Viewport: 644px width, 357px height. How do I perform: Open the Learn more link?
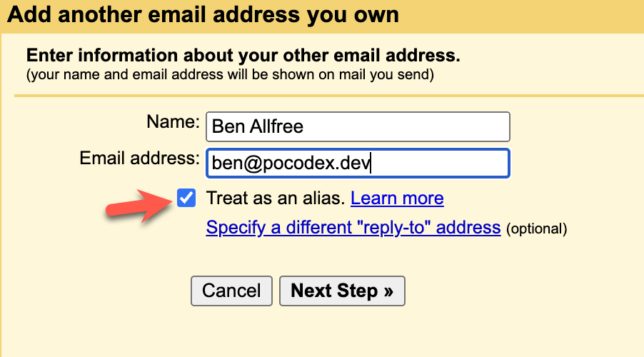[397, 198]
